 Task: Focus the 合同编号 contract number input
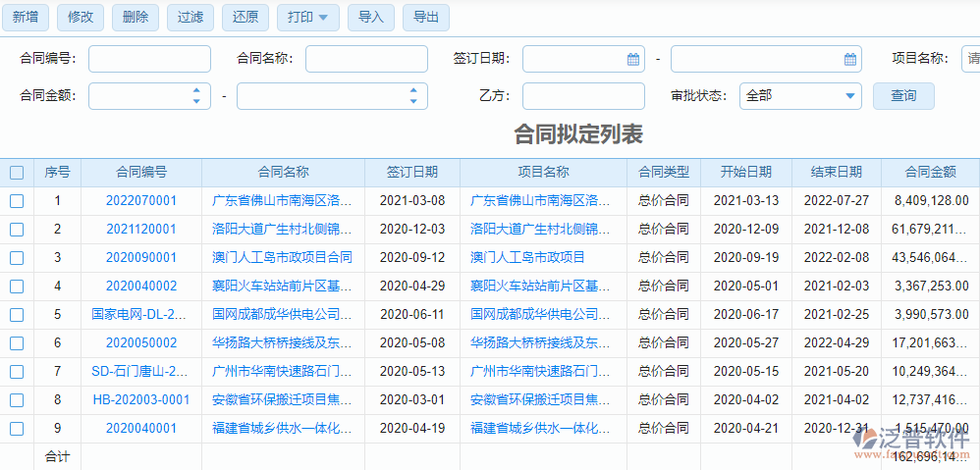tap(149, 59)
